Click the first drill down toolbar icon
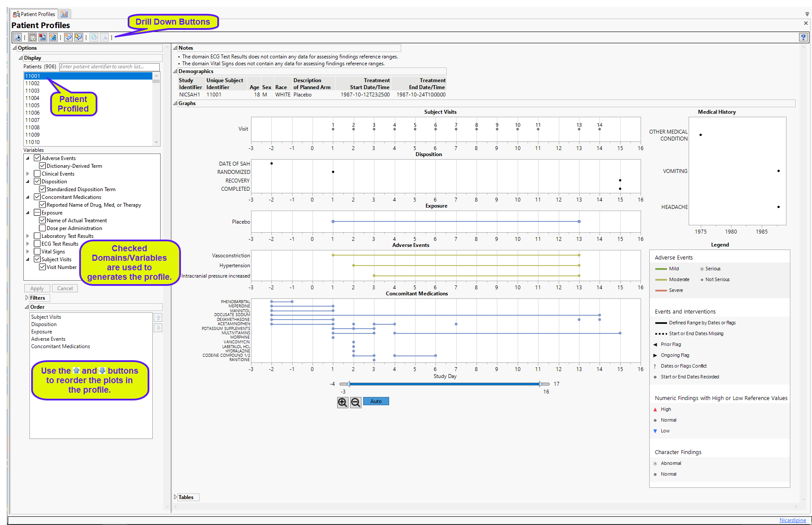Viewport: 812px width, 525px height. pos(17,38)
